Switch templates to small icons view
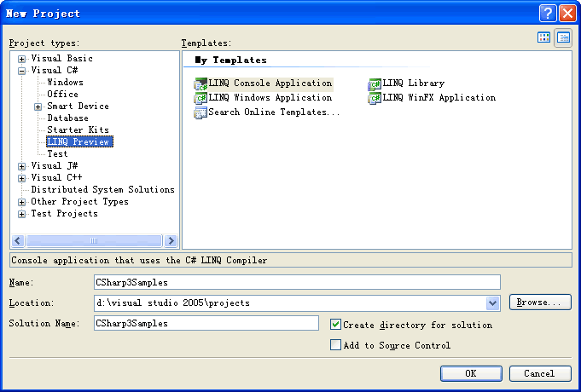This screenshot has width=581, height=392. pos(563,37)
